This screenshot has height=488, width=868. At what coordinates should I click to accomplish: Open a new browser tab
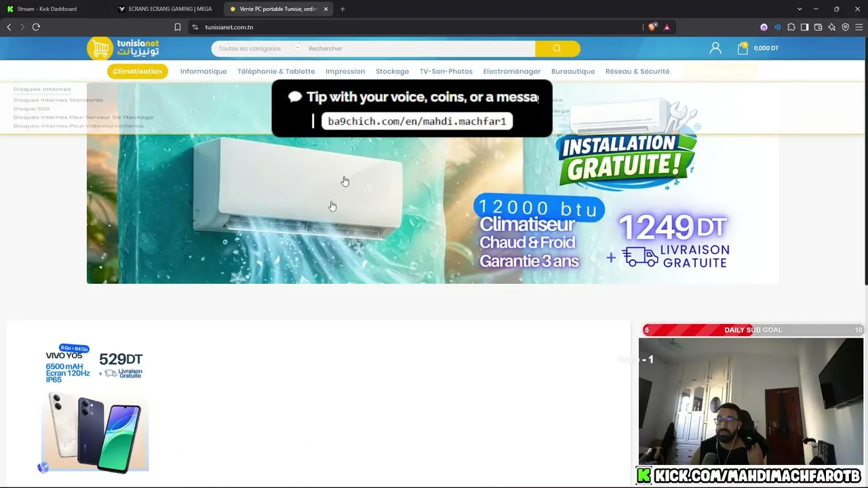click(x=342, y=9)
